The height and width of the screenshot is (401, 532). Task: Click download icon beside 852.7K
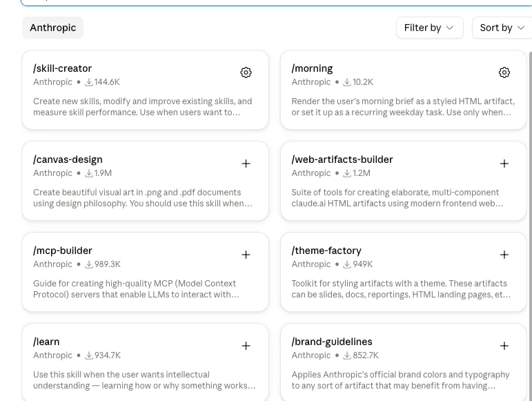point(347,355)
